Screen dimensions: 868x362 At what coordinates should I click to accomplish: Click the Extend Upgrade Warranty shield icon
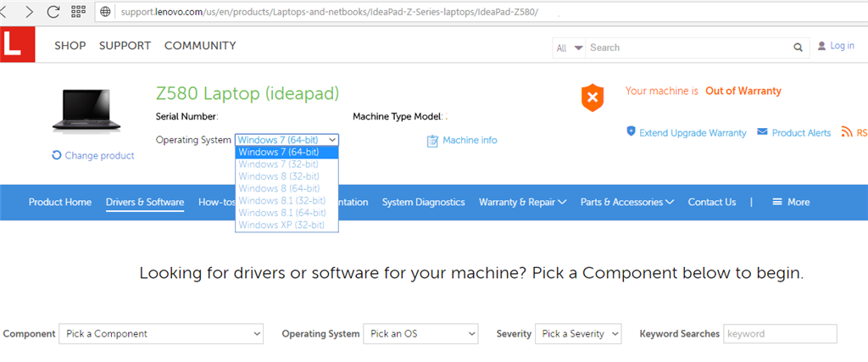tap(631, 131)
